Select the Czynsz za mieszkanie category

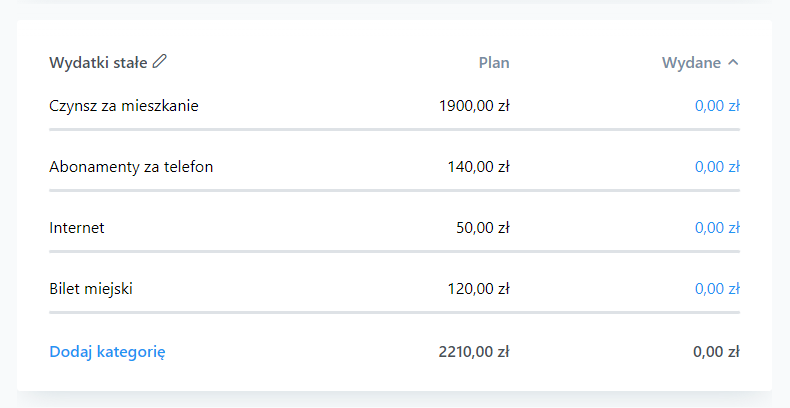124,106
